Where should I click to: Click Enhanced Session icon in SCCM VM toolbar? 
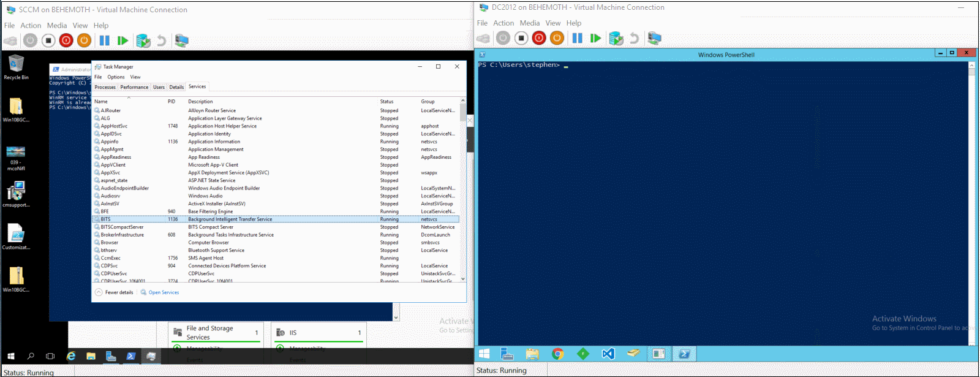181,40
